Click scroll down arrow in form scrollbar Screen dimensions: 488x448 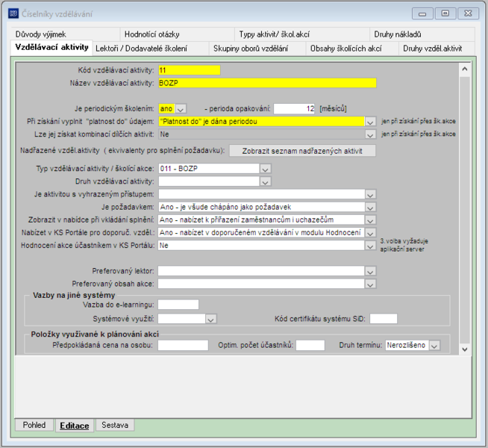(465, 349)
